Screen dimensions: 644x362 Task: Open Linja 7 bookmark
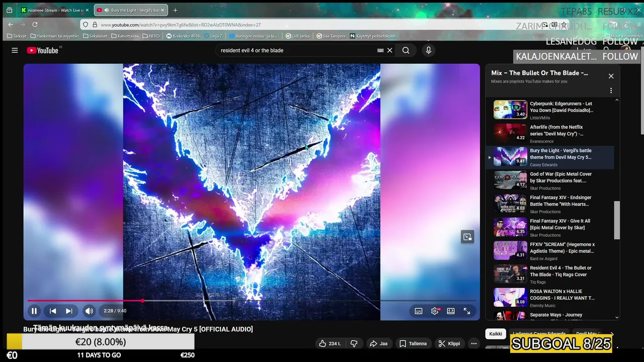tap(213, 36)
